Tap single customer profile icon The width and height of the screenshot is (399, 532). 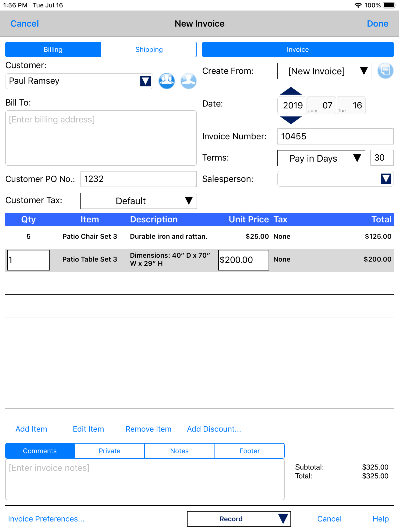(188, 81)
